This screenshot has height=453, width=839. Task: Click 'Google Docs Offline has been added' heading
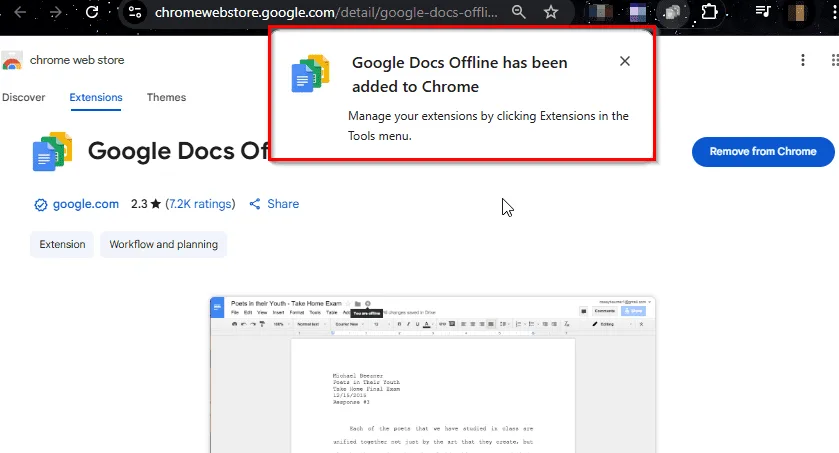460,74
